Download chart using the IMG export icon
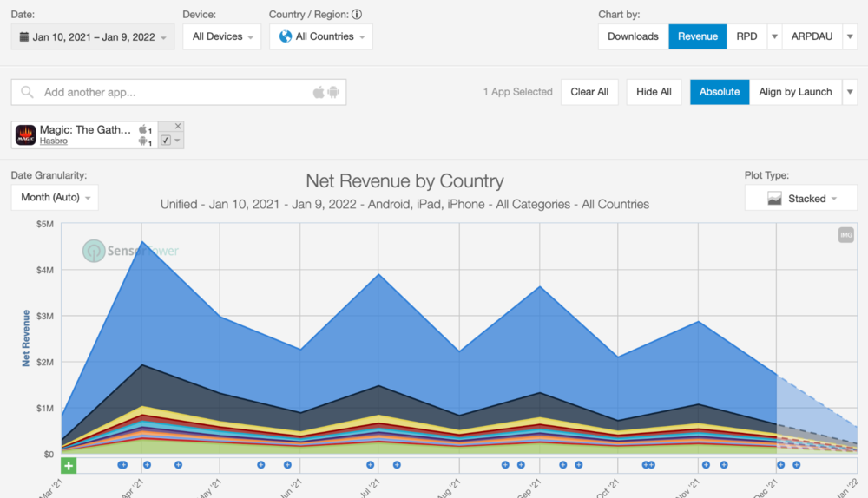 coord(845,235)
